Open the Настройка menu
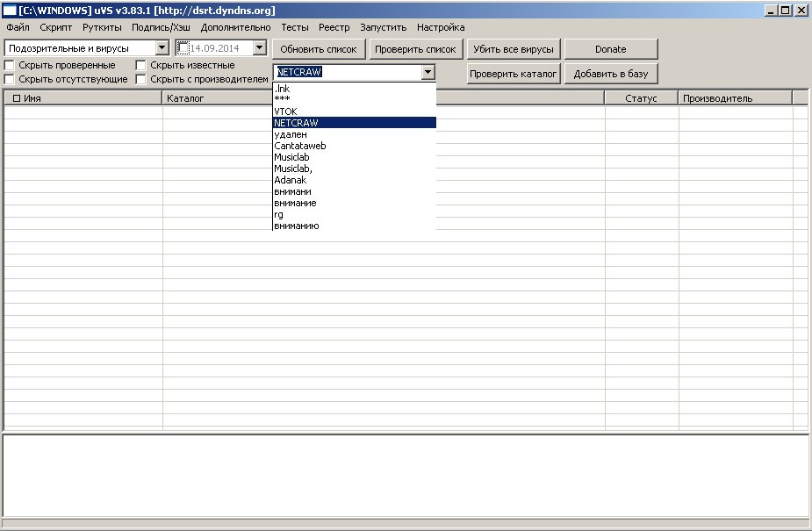812x531 pixels. pos(441,27)
